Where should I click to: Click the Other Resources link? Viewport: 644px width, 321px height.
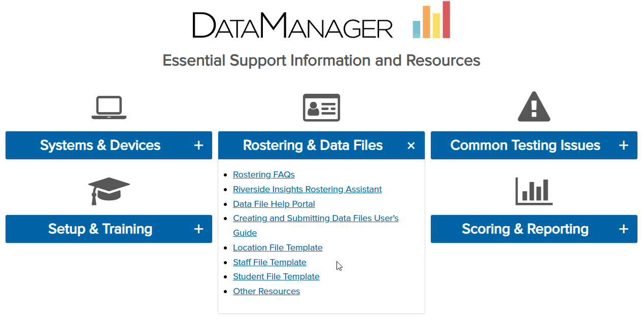(266, 291)
